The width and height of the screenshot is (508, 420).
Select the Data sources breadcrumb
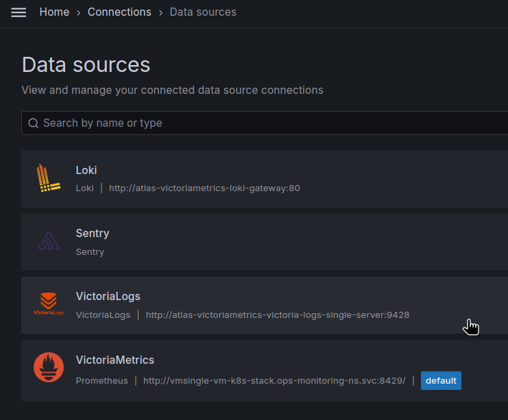(x=203, y=12)
